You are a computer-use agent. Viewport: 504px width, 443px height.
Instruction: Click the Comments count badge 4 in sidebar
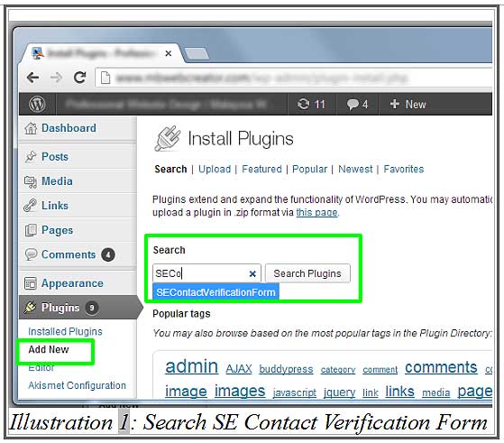[108, 254]
